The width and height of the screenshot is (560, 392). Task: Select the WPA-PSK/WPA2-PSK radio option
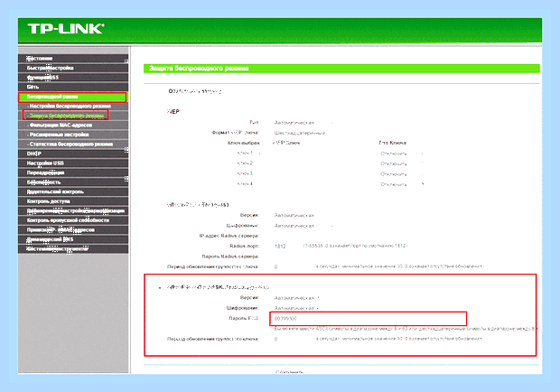click(x=160, y=287)
